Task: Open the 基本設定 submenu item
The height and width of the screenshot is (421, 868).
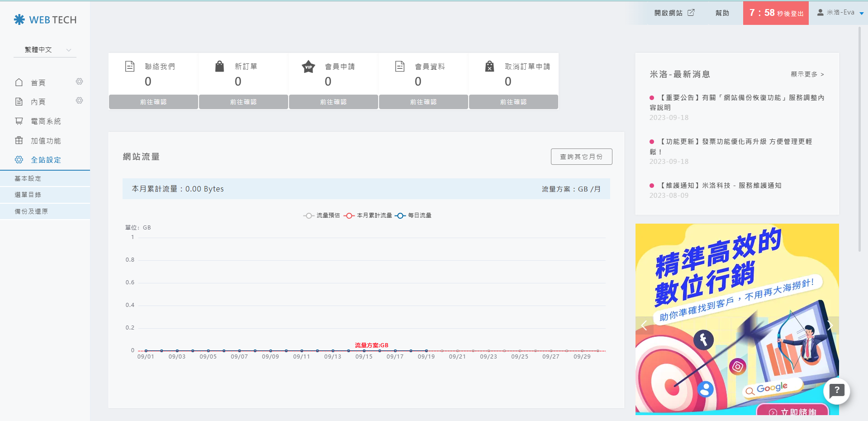Action: click(x=28, y=178)
